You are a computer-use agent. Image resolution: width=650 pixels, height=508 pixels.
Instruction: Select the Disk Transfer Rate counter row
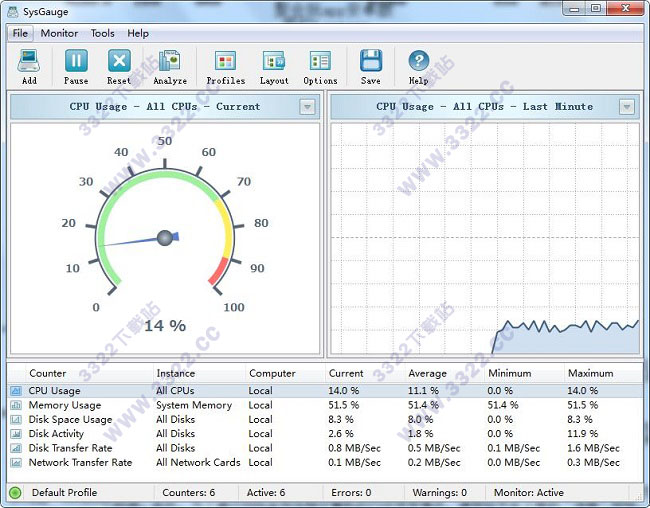pos(325,448)
